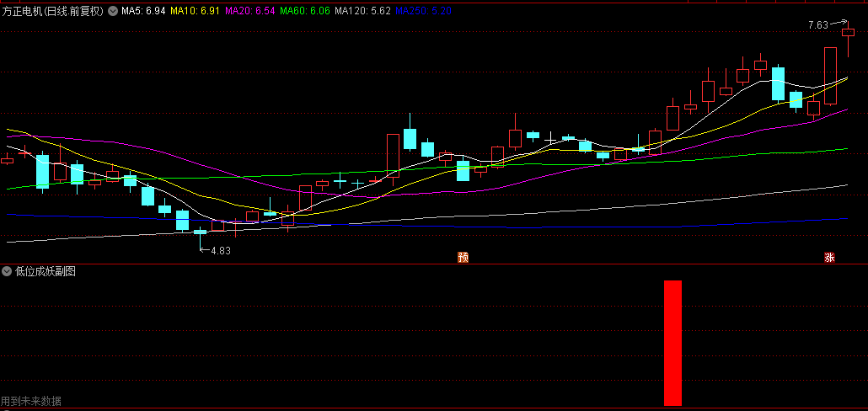This screenshot has height=411, width=868.
Task: Click the green MA60: 6.06 label
Action: [x=306, y=10]
